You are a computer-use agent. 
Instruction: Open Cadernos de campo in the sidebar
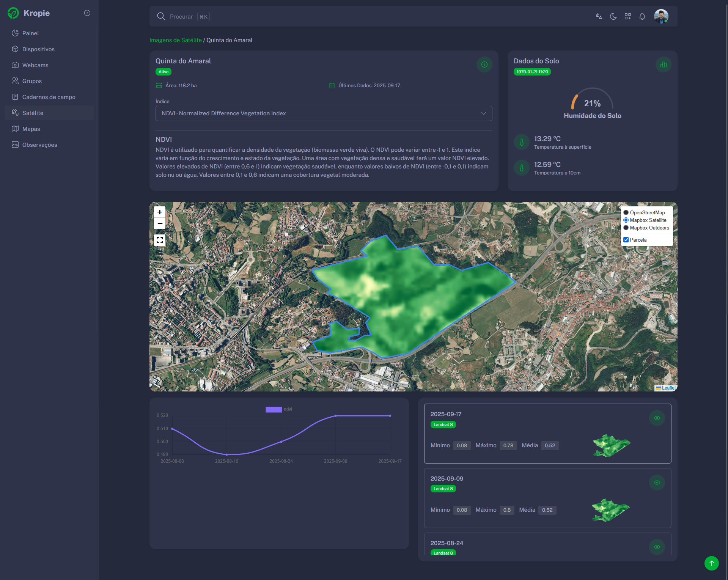(49, 97)
